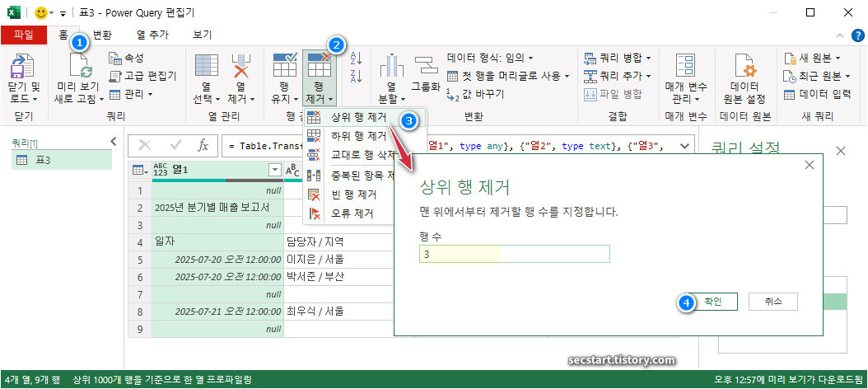868x389 pixels.
Task: Click the 행 수 input field
Action: click(x=514, y=254)
